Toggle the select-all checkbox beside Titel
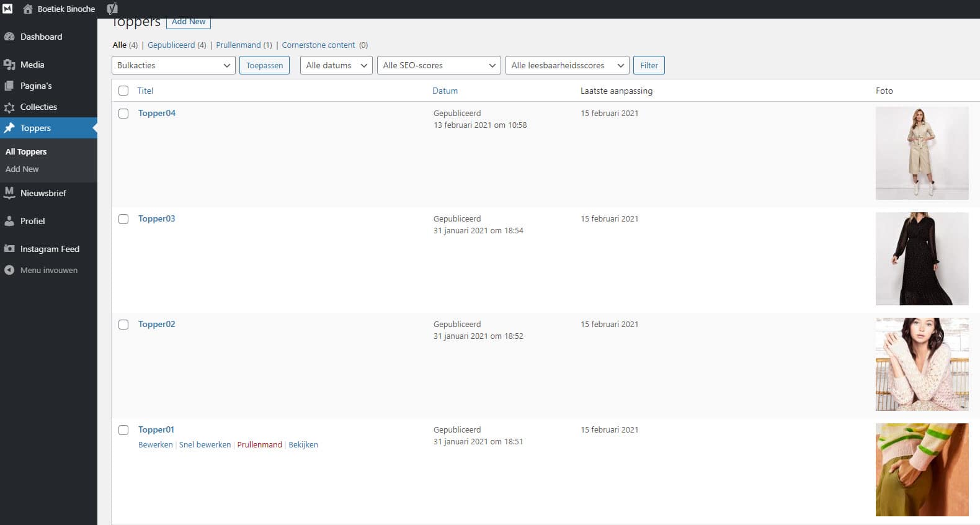This screenshot has width=980, height=525. pos(123,91)
